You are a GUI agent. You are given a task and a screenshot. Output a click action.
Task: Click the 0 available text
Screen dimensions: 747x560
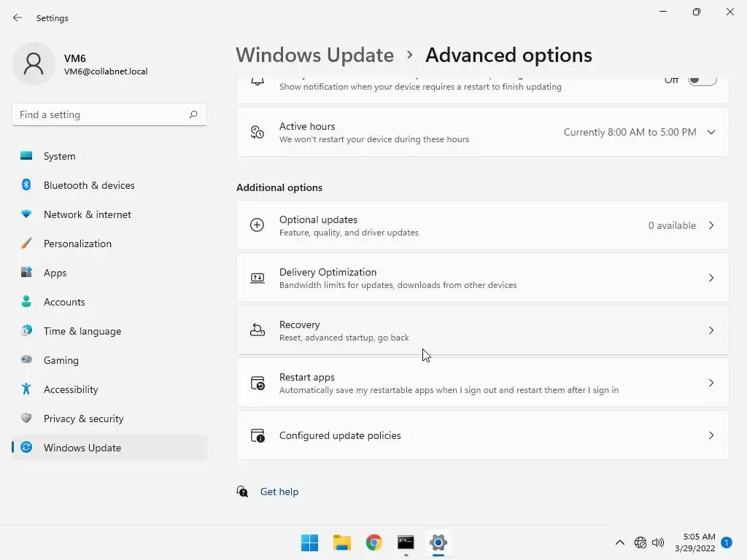pyautogui.click(x=672, y=225)
